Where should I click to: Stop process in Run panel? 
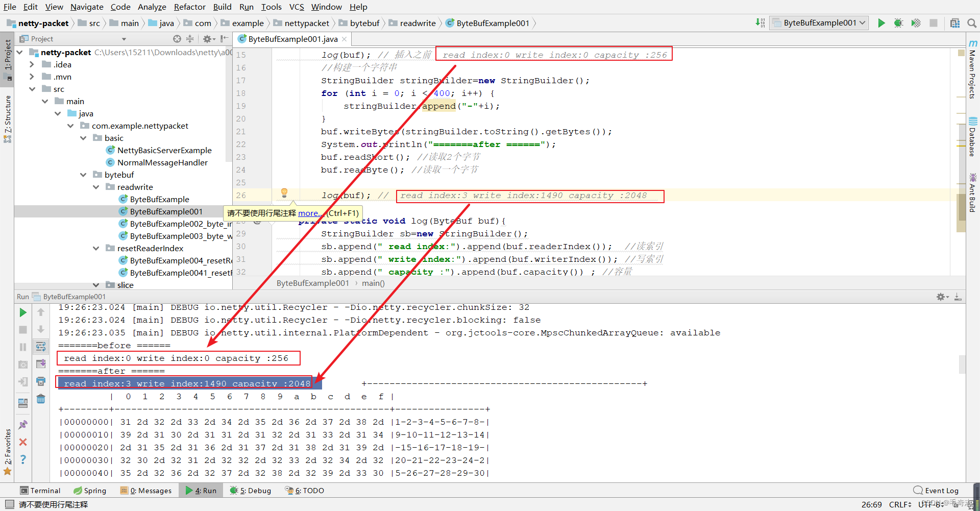23,330
